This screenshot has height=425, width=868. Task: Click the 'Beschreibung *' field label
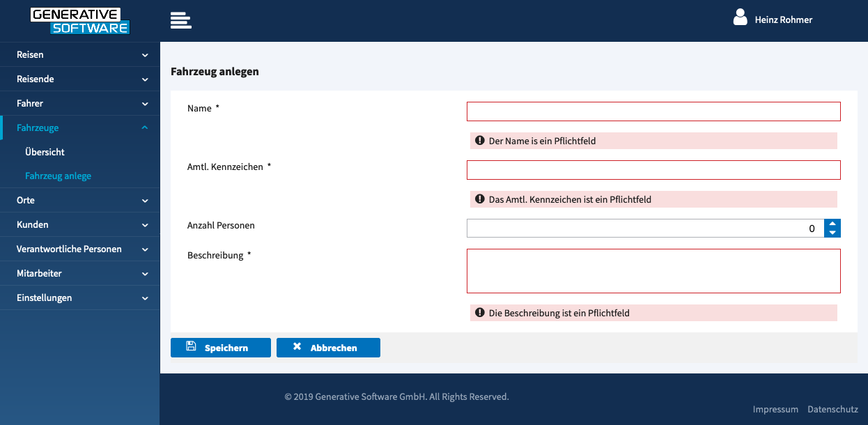point(219,255)
